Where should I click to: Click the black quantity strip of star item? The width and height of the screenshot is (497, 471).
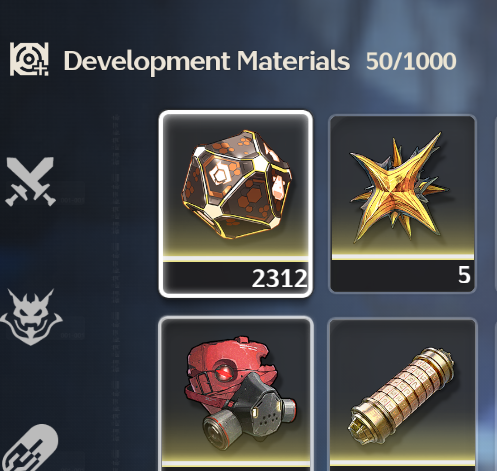point(403,276)
